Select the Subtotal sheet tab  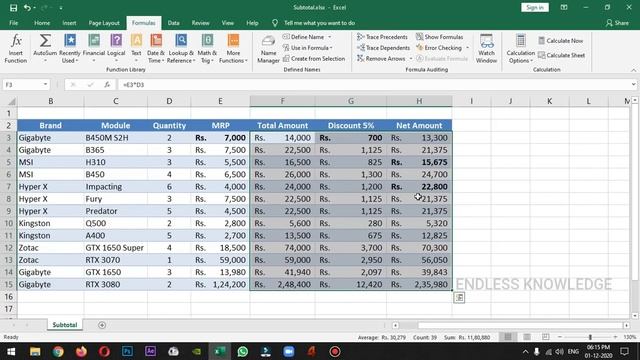64,325
